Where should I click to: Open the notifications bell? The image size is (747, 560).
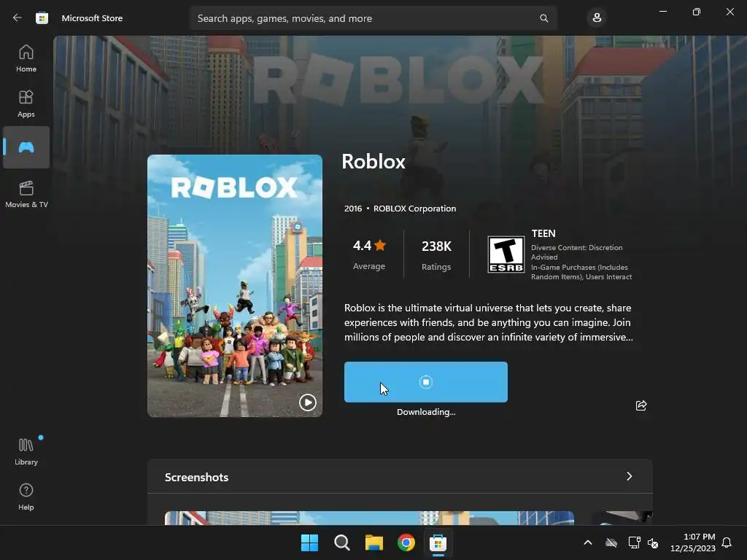click(x=727, y=542)
